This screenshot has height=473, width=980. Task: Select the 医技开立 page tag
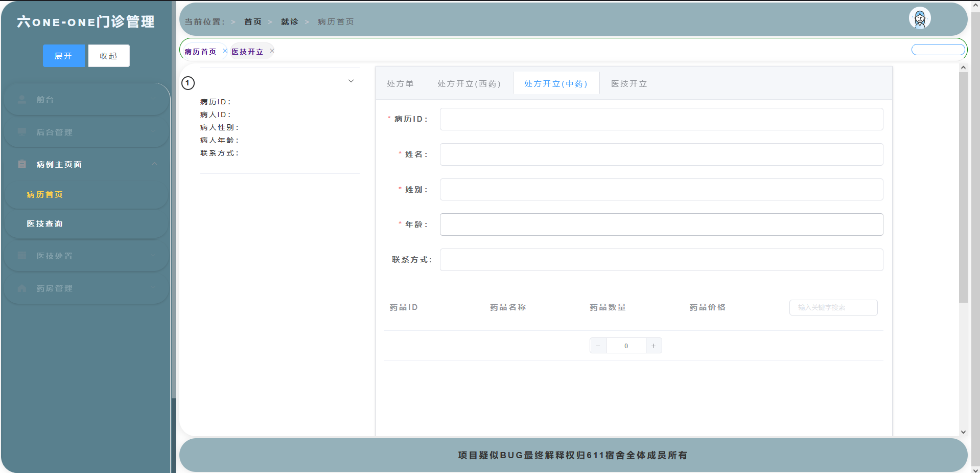pyautogui.click(x=247, y=52)
